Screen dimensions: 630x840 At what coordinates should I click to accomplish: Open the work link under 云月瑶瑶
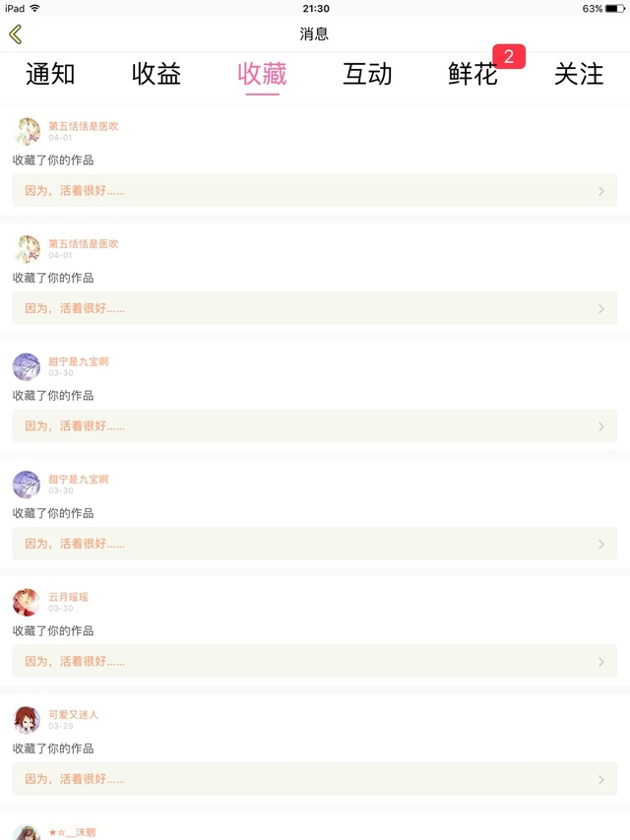coord(315,662)
